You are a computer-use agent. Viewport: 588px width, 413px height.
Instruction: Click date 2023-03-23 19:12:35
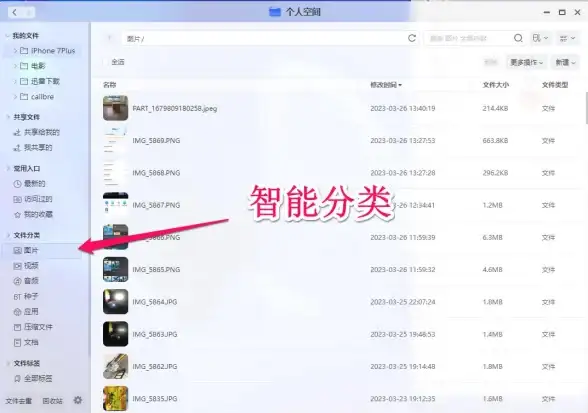403,399
